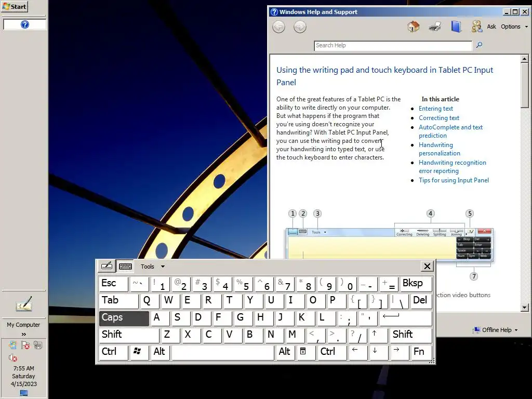Open Handwriting personalization link
The height and width of the screenshot is (399, 532).
point(440,149)
